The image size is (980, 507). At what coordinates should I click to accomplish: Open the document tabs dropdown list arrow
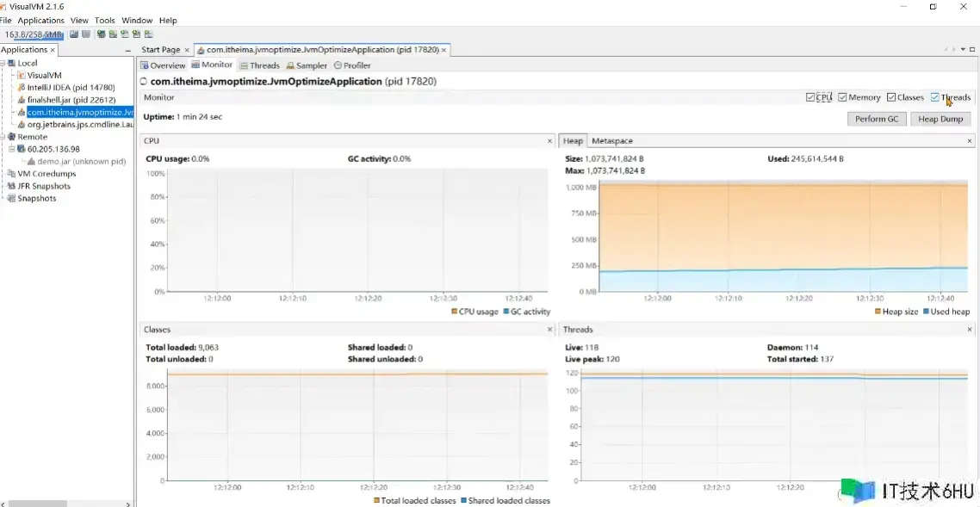963,49
